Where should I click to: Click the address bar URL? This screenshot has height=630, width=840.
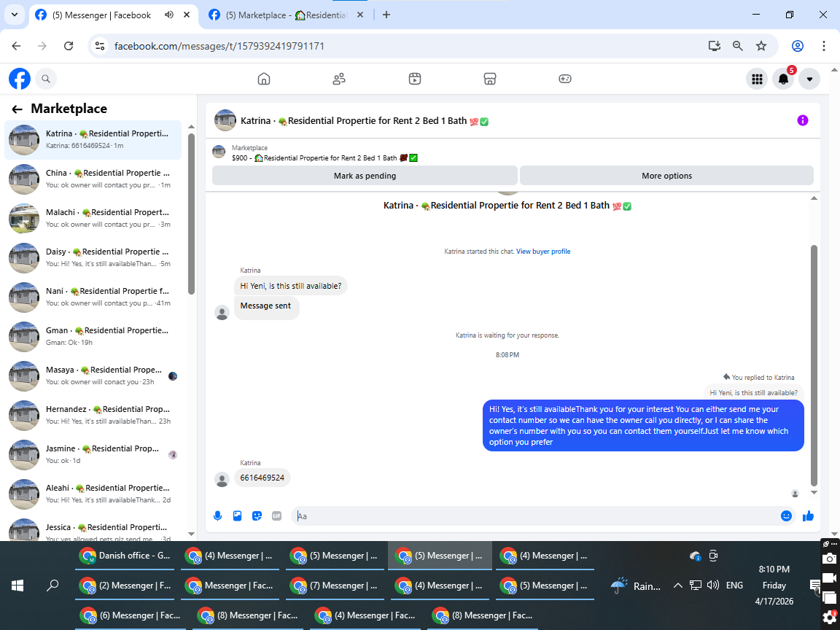point(219,46)
